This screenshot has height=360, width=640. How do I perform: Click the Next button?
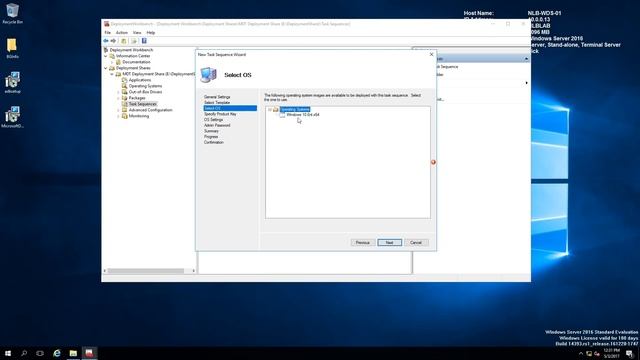tap(389, 242)
